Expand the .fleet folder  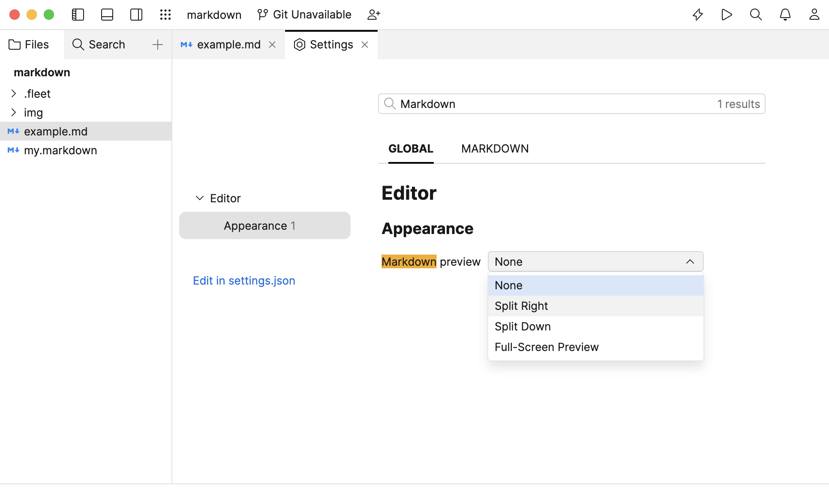point(14,93)
